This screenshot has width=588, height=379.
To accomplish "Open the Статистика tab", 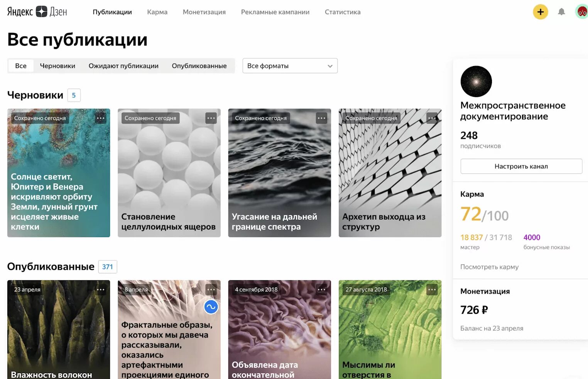I will (x=343, y=12).
